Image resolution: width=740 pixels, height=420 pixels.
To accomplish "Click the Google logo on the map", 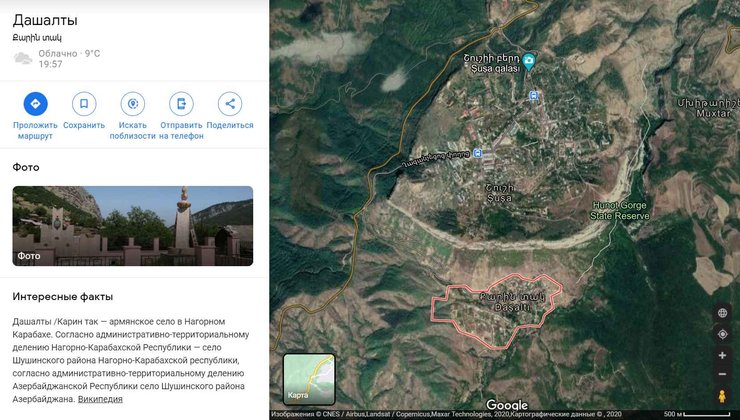I will [x=506, y=405].
